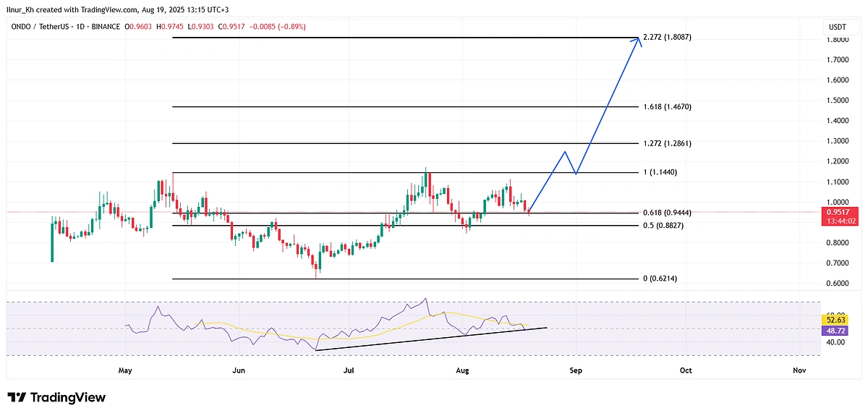Click the 1.5000 mark on price scale

(838, 101)
